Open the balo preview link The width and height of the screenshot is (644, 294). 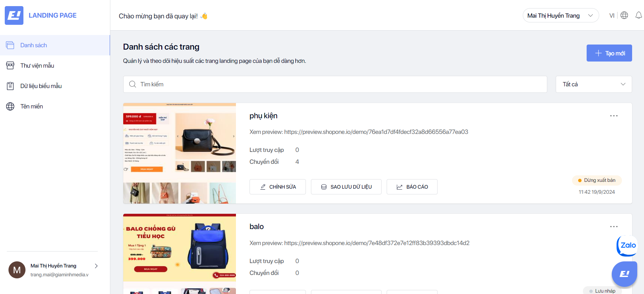point(377,243)
